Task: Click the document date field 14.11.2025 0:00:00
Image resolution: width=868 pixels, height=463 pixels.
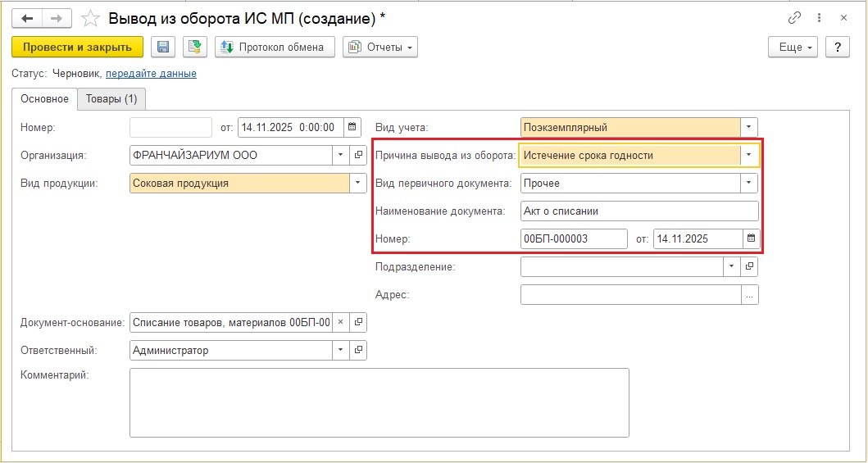Action: point(291,127)
